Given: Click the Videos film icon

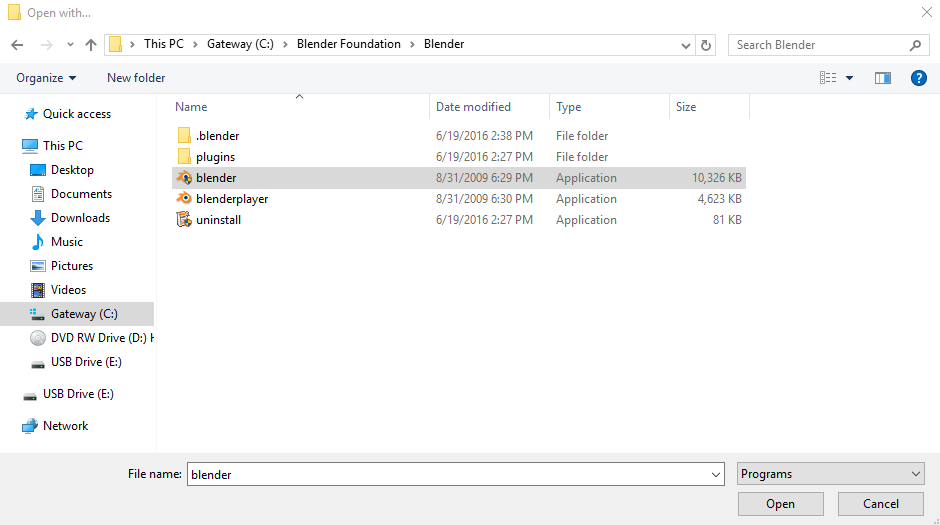Looking at the screenshot, I should (x=38, y=290).
